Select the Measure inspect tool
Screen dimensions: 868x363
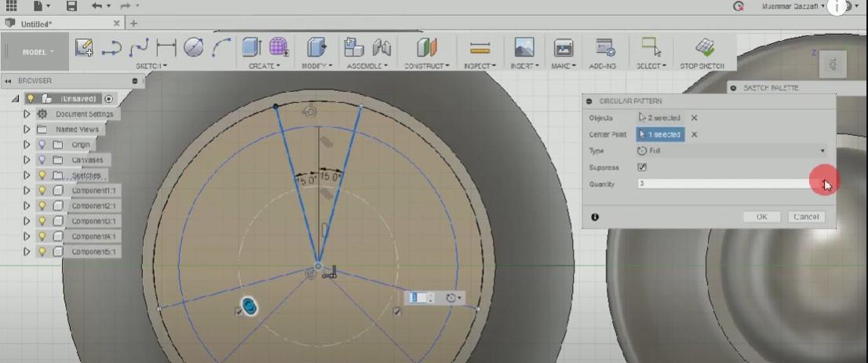click(480, 48)
